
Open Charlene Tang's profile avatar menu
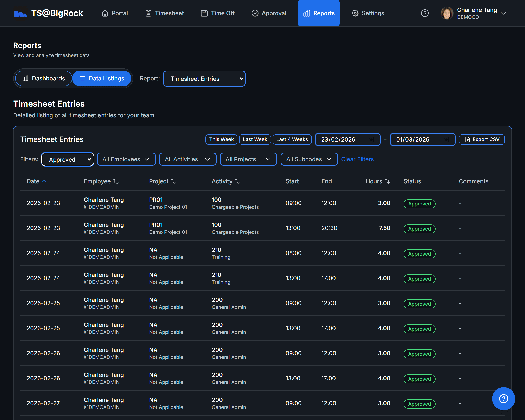point(447,13)
